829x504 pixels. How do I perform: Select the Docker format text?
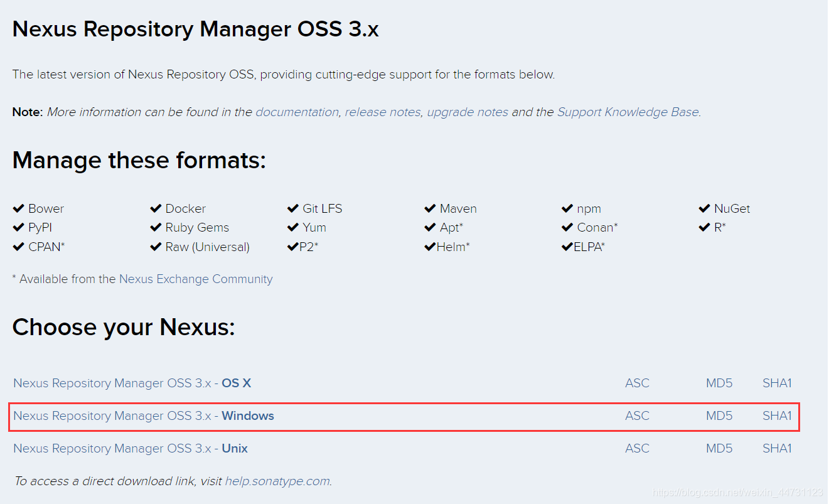(x=185, y=208)
